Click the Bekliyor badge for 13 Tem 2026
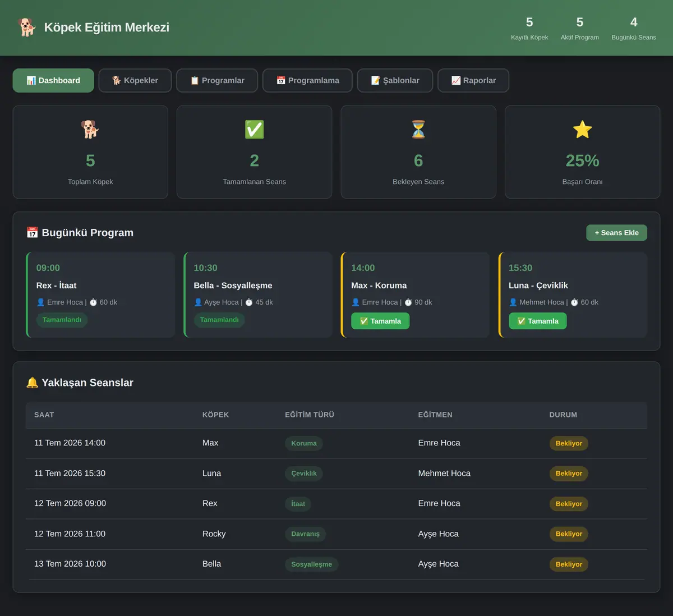The height and width of the screenshot is (616, 673). tap(569, 564)
